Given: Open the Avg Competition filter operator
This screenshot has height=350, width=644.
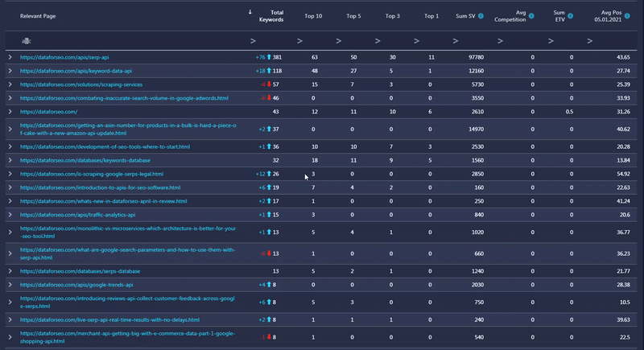Looking at the screenshot, I should point(500,40).
